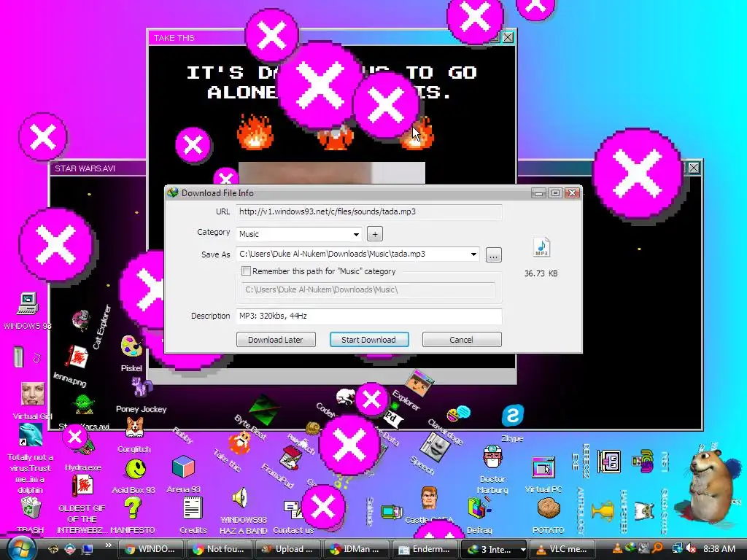Launch the Acid Box 93 smiley icon
Viewport: 747px width, 560px height.
point(135,469)
